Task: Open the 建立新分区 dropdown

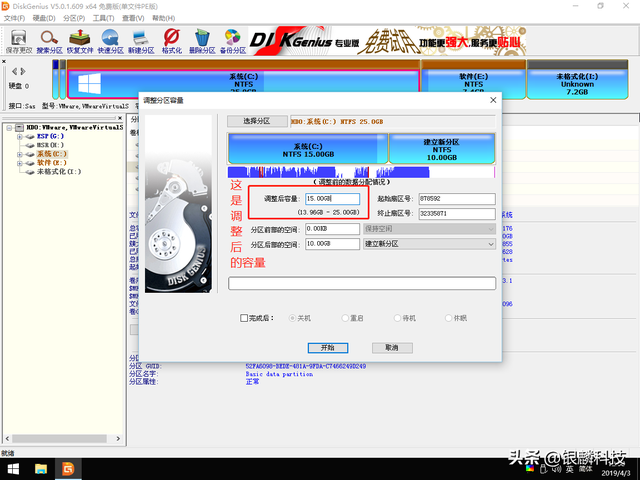Action: [429, 244]
